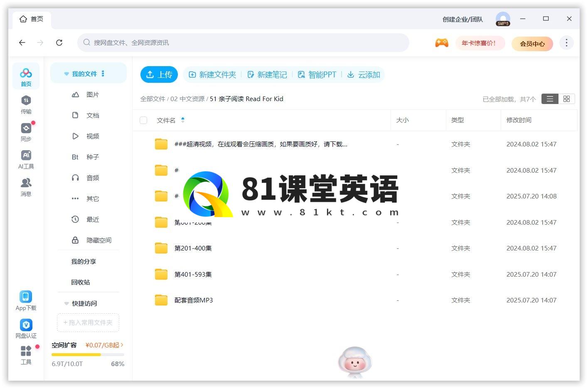Click the 修改时间 column header
Screen dimensions: 588x389
(519, 120)
